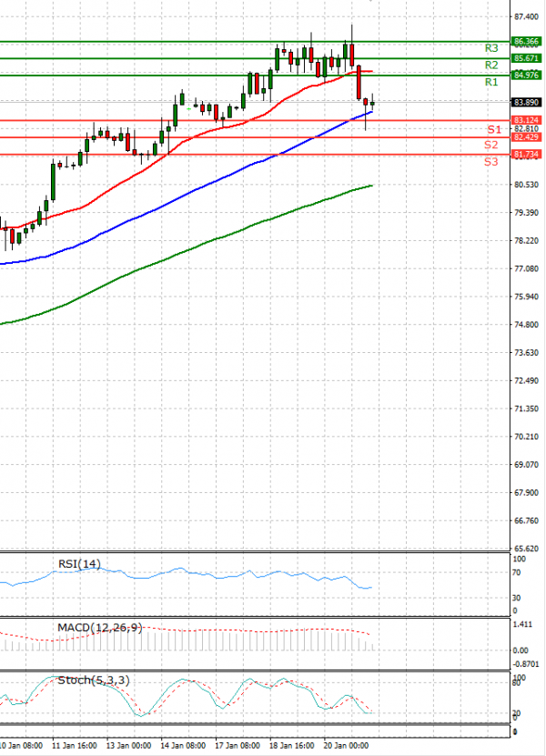Select the green R2 label
546x756 pixels.
point(491,66)
